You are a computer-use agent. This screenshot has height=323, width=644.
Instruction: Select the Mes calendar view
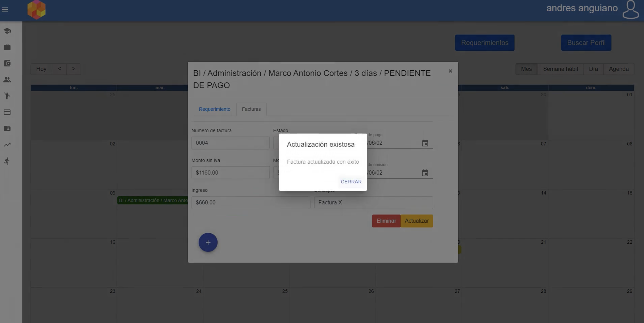click(x=526, y=69)
